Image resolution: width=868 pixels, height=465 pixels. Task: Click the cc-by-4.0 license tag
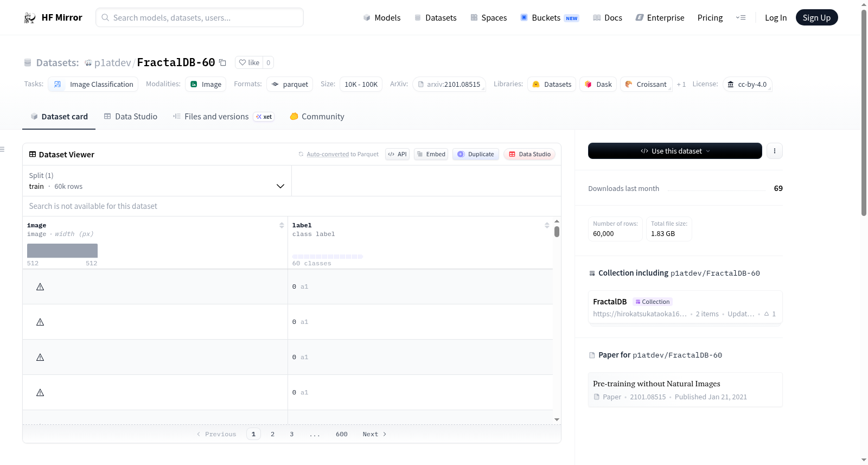tap(747, 84)
